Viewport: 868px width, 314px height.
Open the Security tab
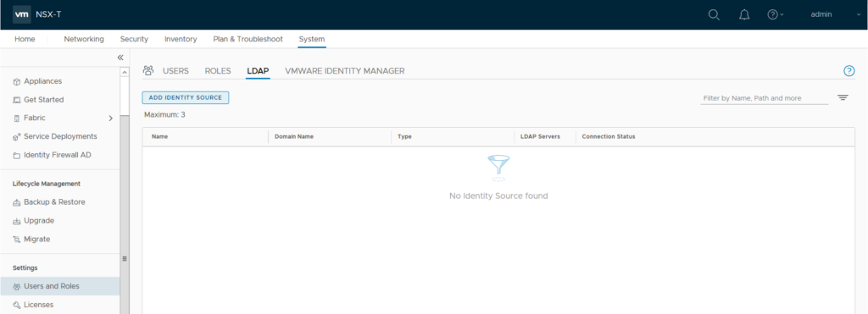[x=134, y=39]
